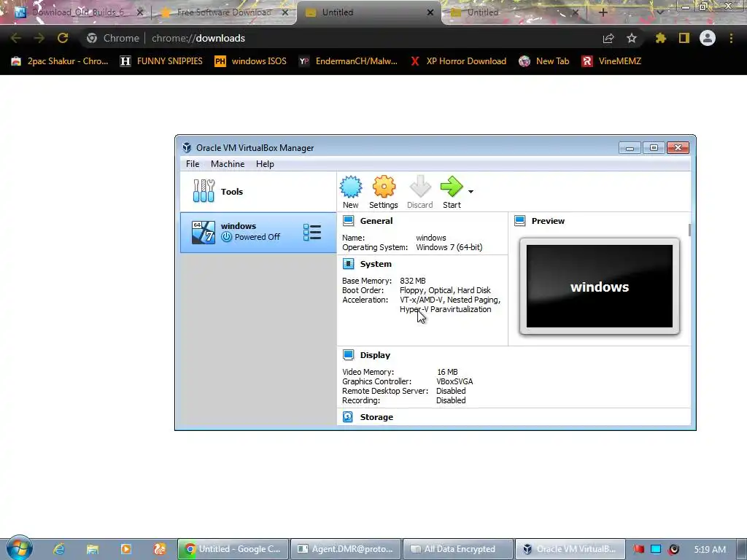Click the General section header
This screenshot has height=560, width=747.
376,221
